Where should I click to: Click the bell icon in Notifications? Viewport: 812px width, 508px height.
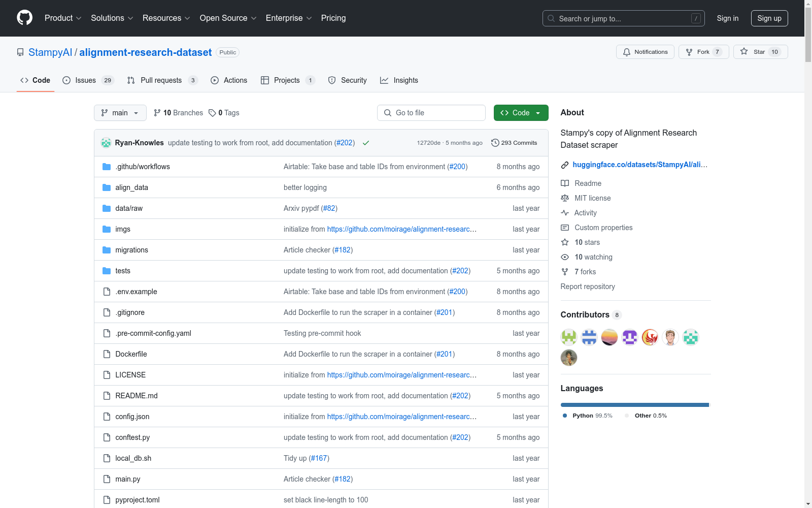coord(627,52)
